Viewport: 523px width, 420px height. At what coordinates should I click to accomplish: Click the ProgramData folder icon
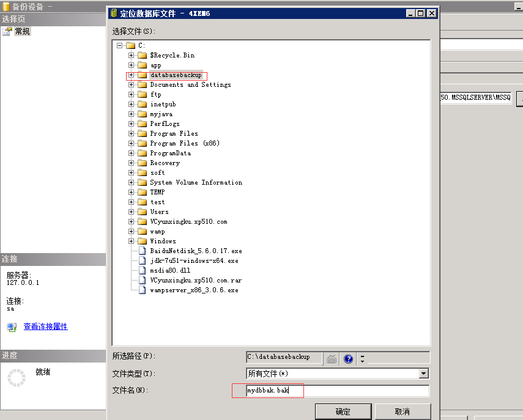(143, 153)
